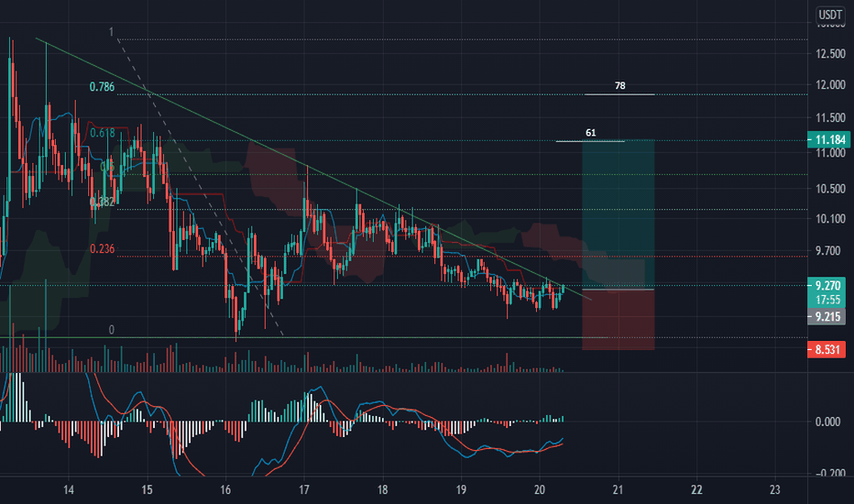Select the target line labeled 61
Screen dimensions: 854x504
[590, 141]
